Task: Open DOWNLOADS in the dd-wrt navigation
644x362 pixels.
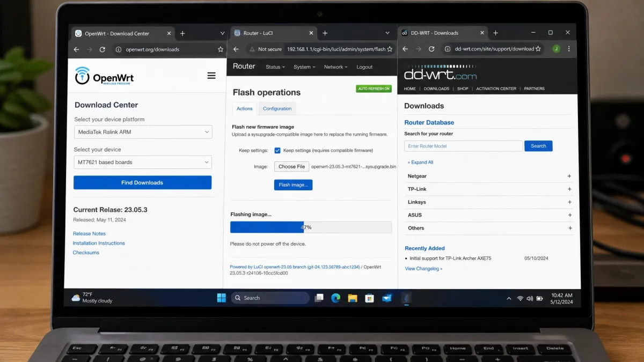Action: 436,88
